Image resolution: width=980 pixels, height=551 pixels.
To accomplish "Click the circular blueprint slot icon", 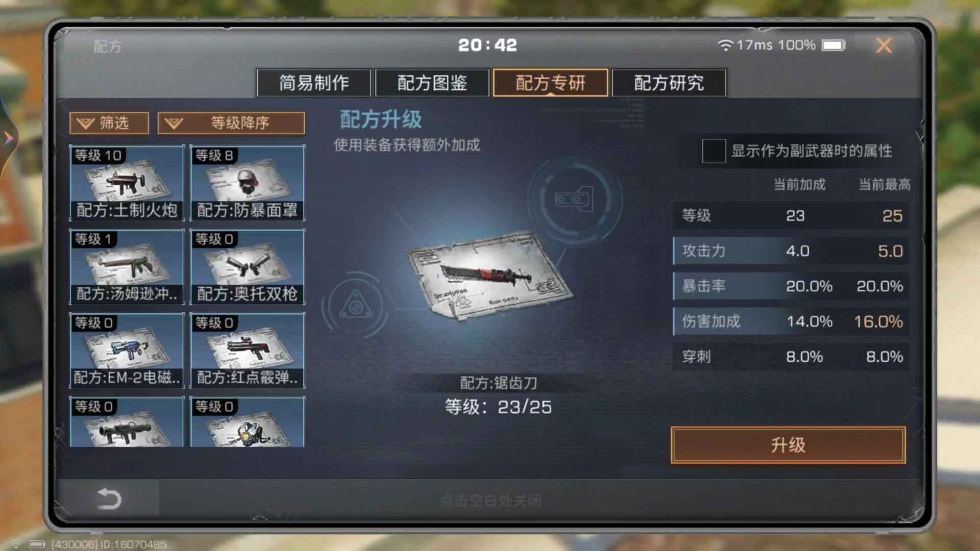I will pyautogui.click(x=574, y=199).
